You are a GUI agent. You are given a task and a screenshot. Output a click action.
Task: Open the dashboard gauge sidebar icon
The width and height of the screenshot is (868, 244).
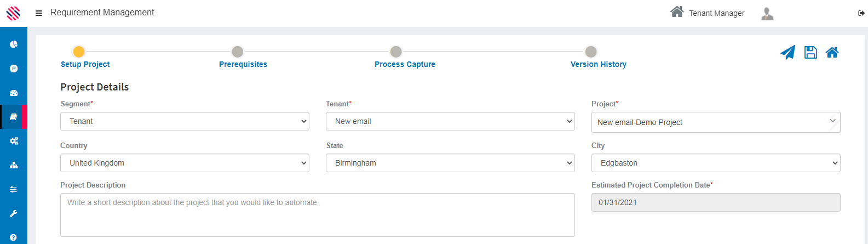[14, 93]
